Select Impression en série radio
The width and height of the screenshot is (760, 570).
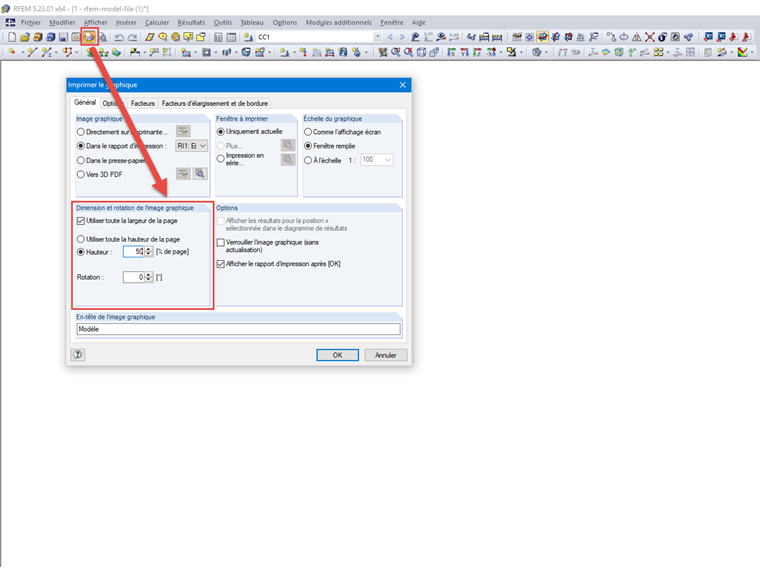[221, 158]
